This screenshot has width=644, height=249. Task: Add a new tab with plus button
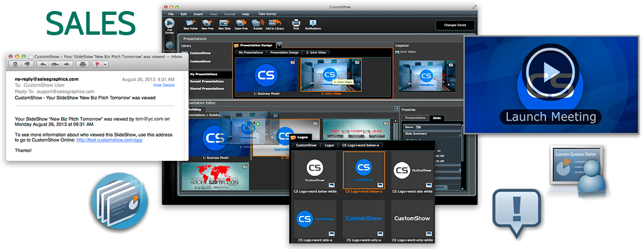click(279, 45)
